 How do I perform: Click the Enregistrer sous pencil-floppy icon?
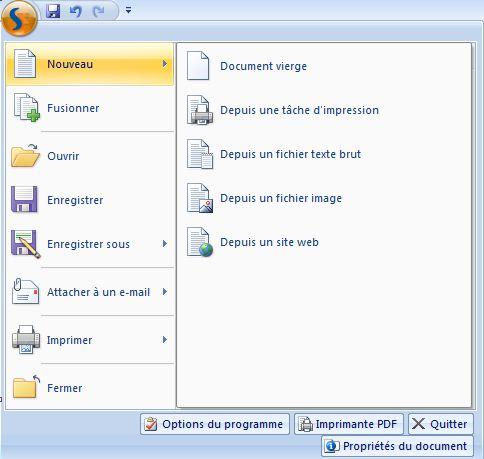tap(26, 244)
